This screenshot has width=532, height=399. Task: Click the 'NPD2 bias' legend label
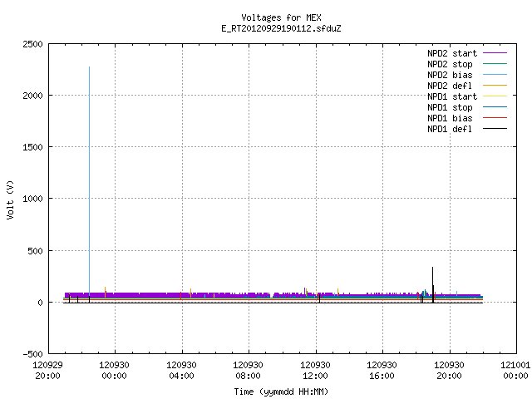click(x=450, y=75)
